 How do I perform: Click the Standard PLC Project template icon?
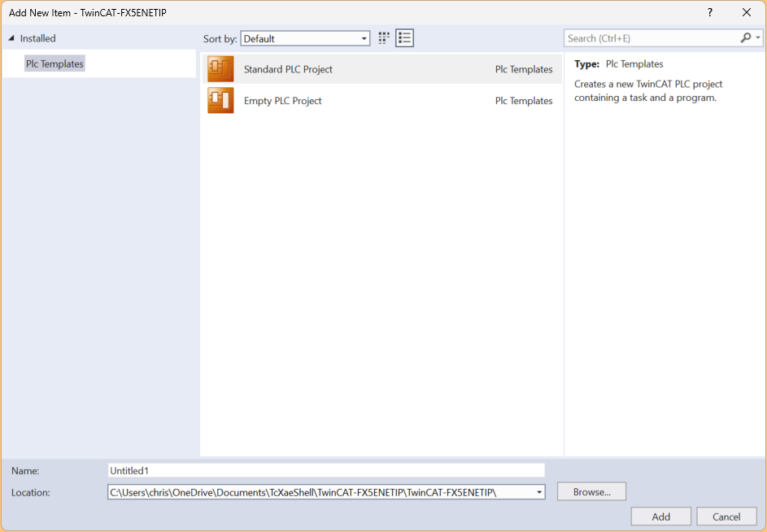coord(220,69)
